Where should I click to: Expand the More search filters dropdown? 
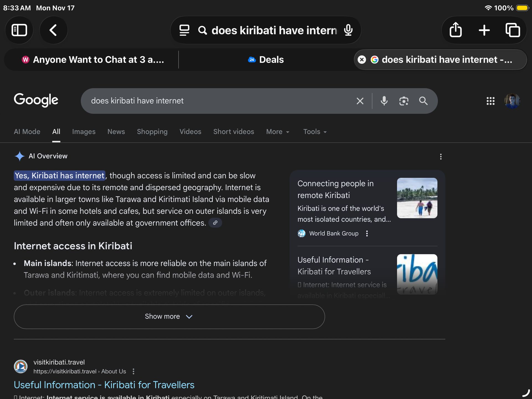pyautogui.click(x=277, y=132)
